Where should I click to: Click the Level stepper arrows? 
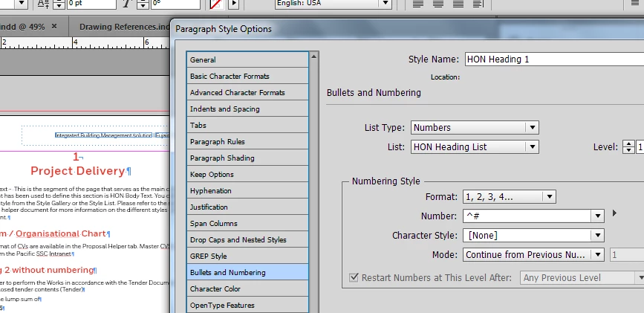click(x=628, y=146)
